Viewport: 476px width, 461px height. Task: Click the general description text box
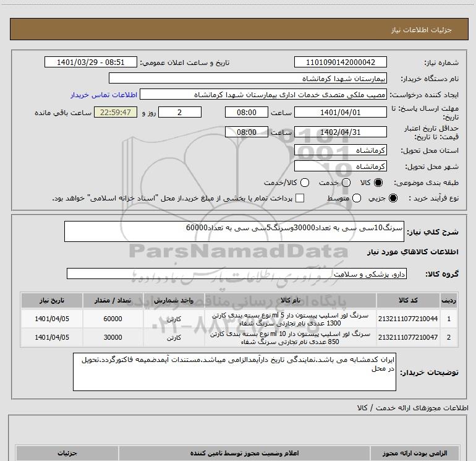click(234, 231)
